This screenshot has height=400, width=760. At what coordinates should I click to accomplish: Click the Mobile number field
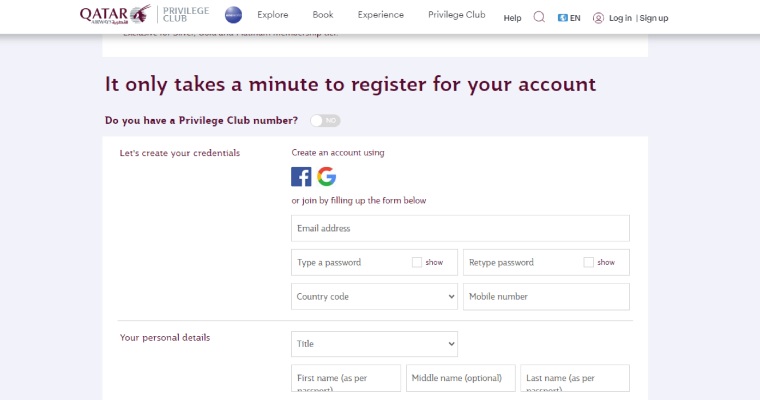(546, 297)
